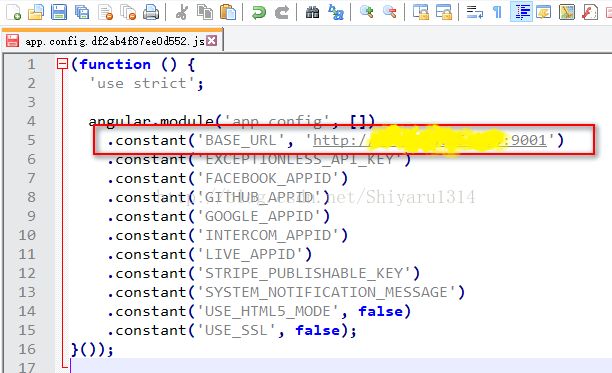
Task: Click the 'STRIPE_PUBLISHABLE_KEY' string
Action: pos(304,273)
